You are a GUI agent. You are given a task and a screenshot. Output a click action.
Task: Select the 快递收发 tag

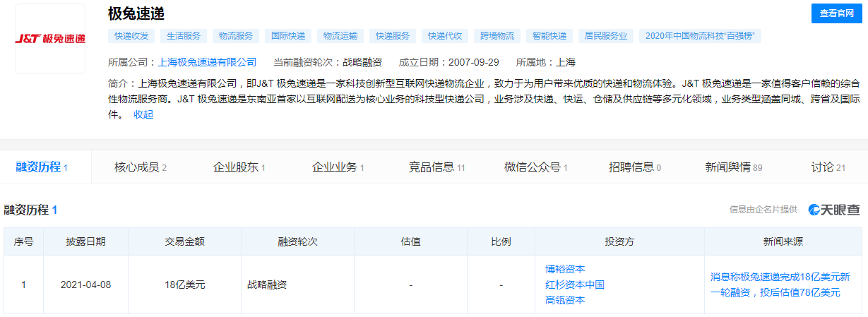(131, 35)
